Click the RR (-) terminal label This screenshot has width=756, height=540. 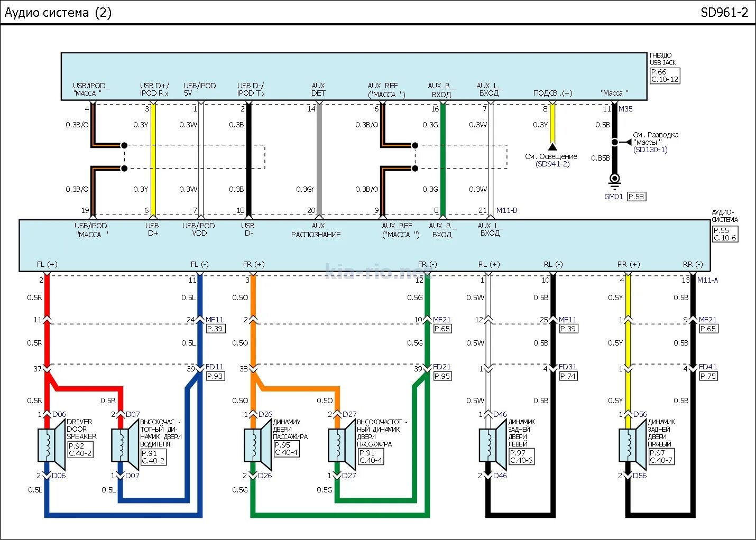693,264
